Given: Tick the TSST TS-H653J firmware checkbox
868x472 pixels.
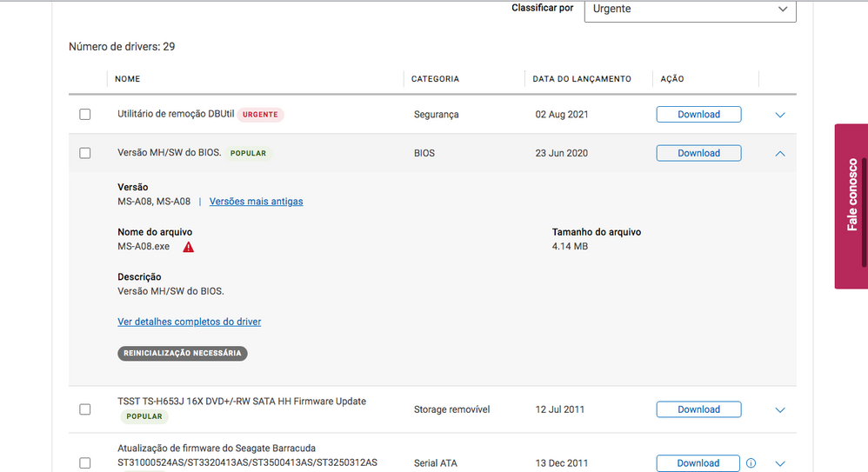Looking at the screenshot, I should click(x=85, y=409).
